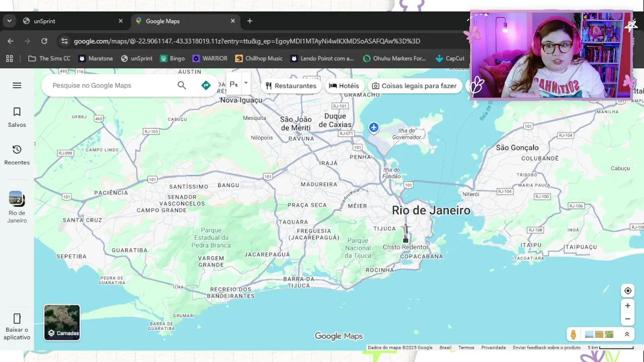
Task: Click the site information icon in address bar
Action: click(63, 41)
